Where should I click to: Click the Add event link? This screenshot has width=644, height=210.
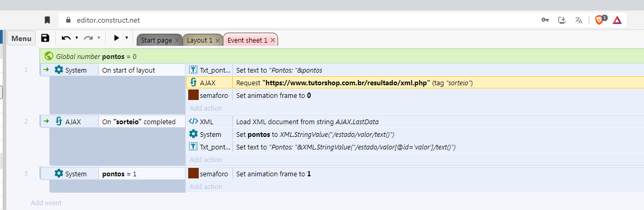coord(46,203)
